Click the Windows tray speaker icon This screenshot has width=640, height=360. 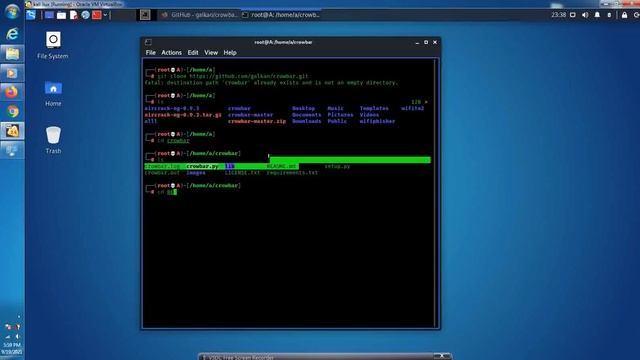(x=17, y=336)
